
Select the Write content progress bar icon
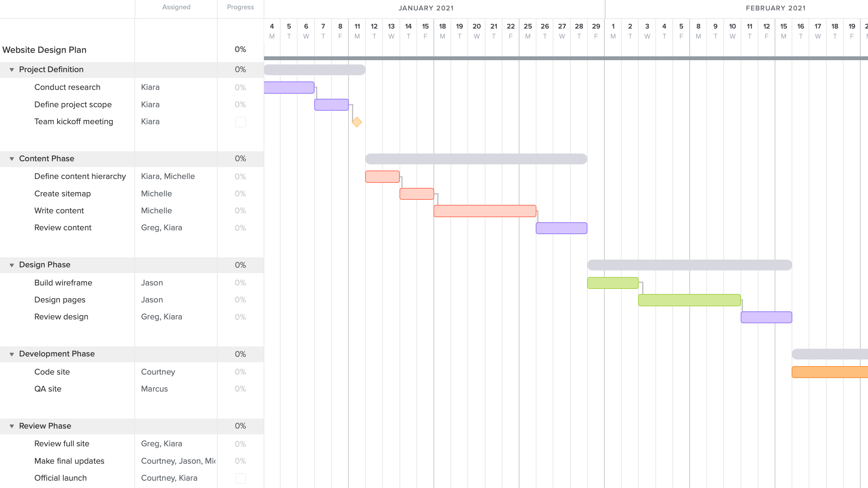pyautogui.click(x=240, y=210)
